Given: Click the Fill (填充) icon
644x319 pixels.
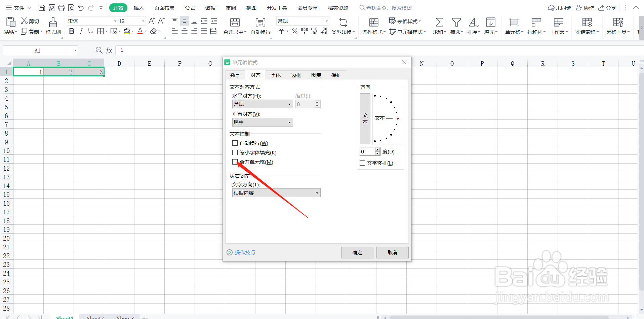Looking at the screenshot, I should point(491,23).
